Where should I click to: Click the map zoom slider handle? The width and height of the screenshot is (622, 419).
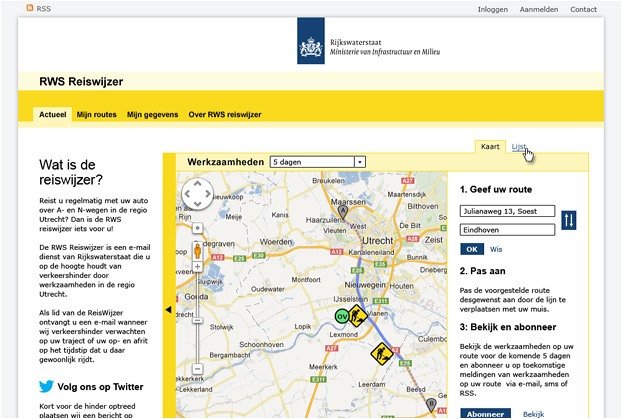[x=198, y=320]
